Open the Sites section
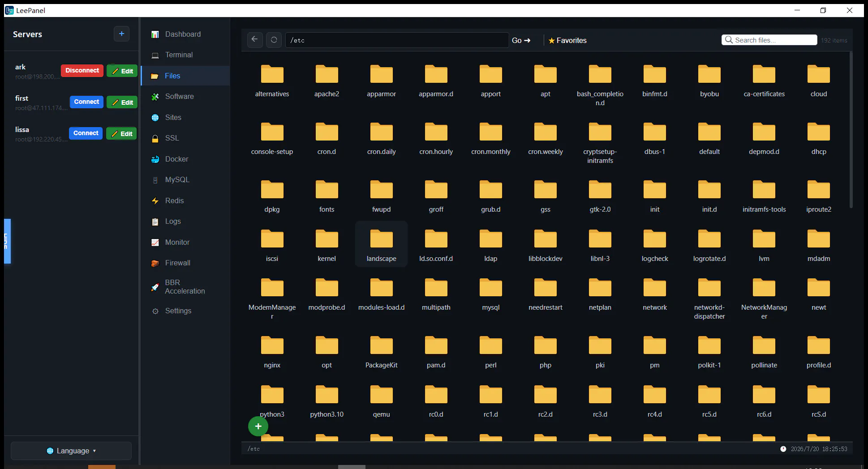The height and width of the screenshot is (469, 868). pos(185,117)
